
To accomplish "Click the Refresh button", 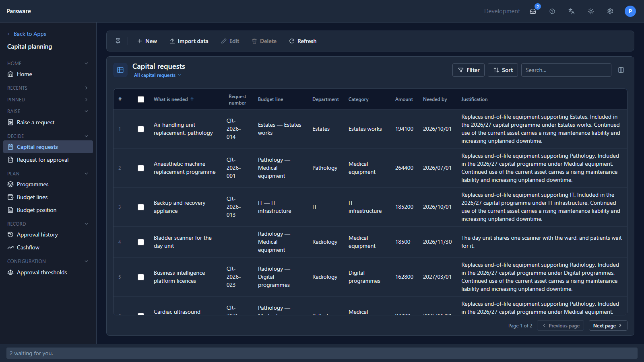I will 303,41.
